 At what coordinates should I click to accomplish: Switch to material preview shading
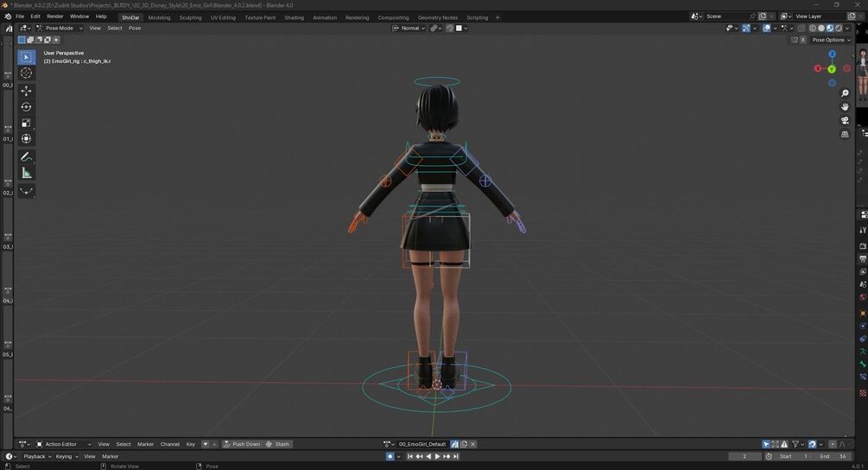(830, 29)
